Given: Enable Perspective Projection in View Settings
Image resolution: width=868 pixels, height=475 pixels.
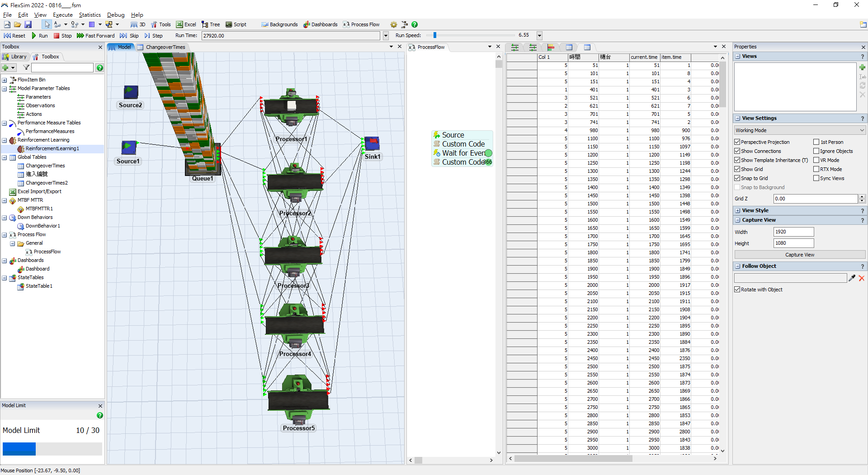Looking at the screenshot, I should click(737, 142).
